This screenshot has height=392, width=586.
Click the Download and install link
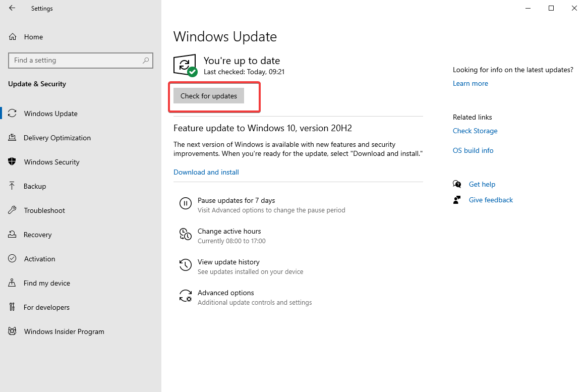point(206,172)
